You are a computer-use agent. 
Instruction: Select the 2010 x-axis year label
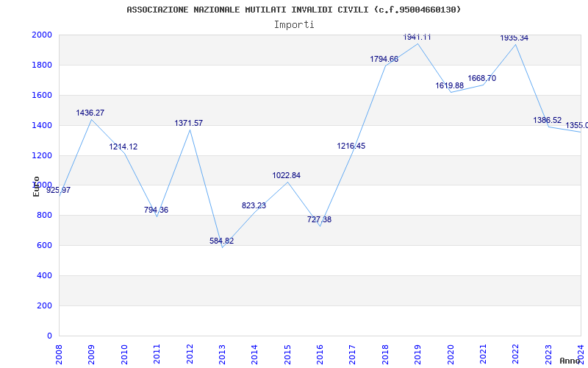[124, 355]
